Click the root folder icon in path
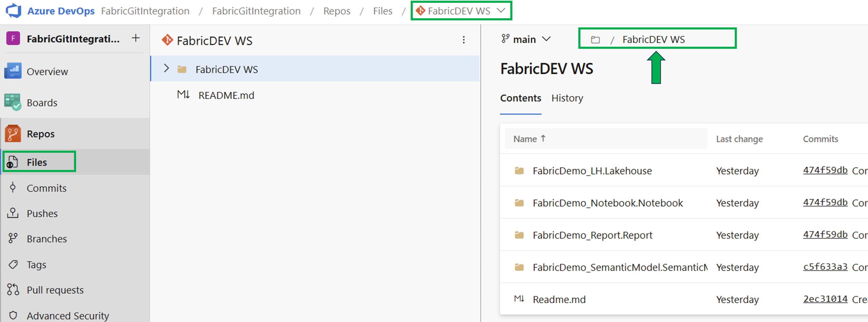Viewport: 868px width, 322px height. 595,39
